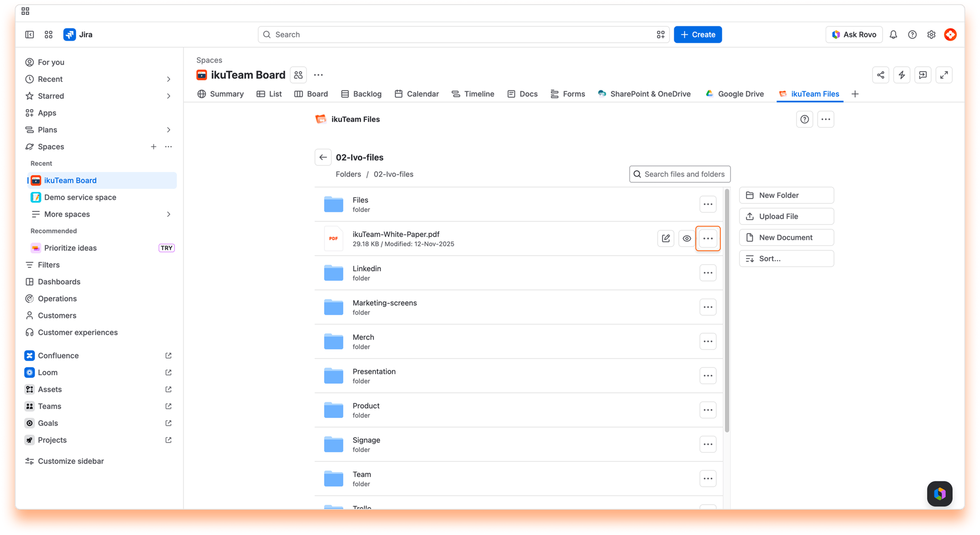980x535 pixels.
Task: Enter full screen with the expand icon
Action: tap(944, 75)
